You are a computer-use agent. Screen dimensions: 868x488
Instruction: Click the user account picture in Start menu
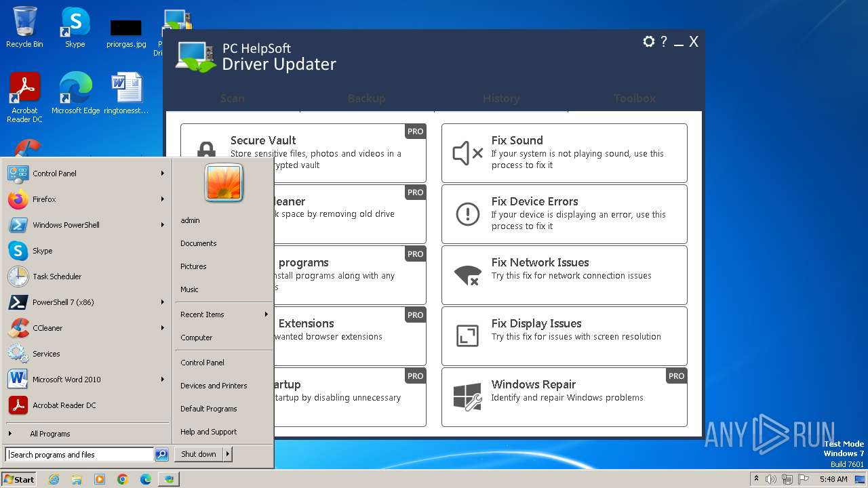tap(224, 183)
